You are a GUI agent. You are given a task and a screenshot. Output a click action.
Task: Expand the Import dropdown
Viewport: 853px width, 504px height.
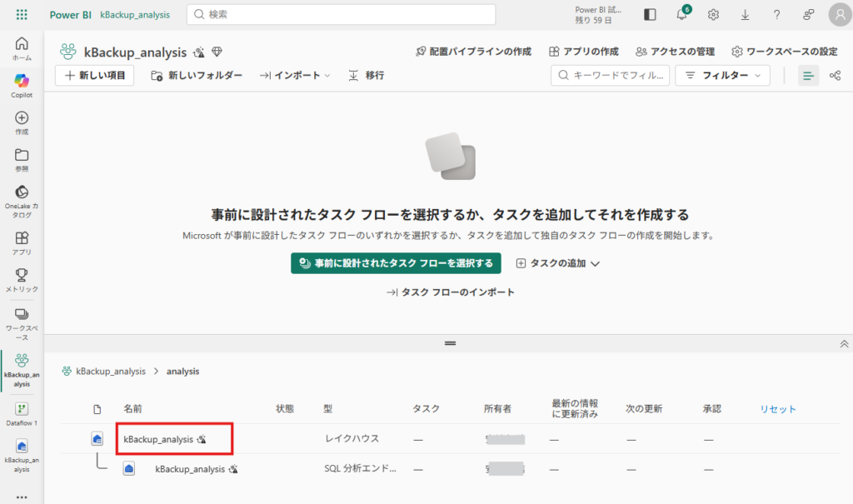(295, 76)
